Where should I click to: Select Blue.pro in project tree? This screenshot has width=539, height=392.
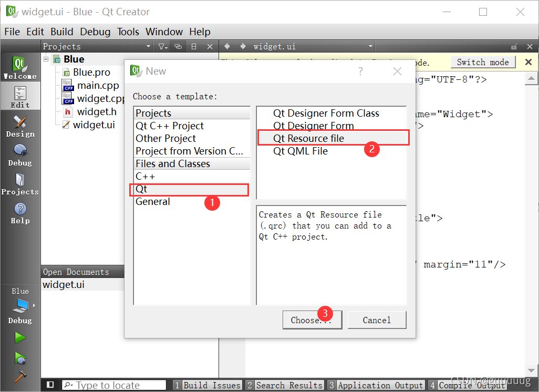[x=91, y=72]
